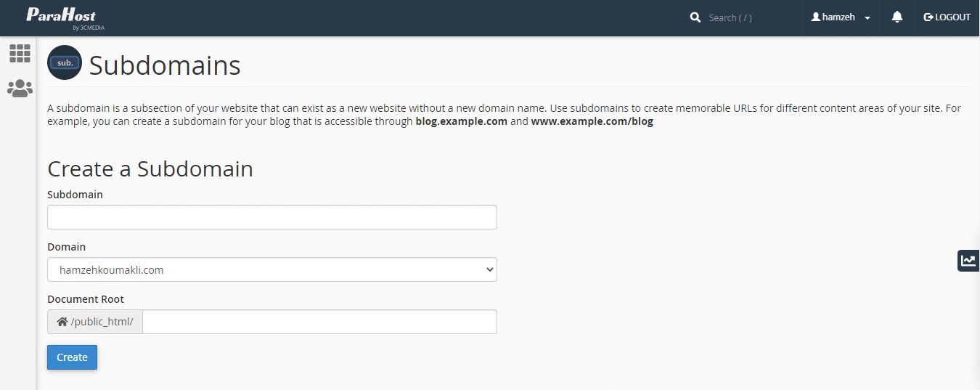Click the home icon beside /public_html/
The image size is (980, 390).
pyautogui.click(x=62, y=322)
